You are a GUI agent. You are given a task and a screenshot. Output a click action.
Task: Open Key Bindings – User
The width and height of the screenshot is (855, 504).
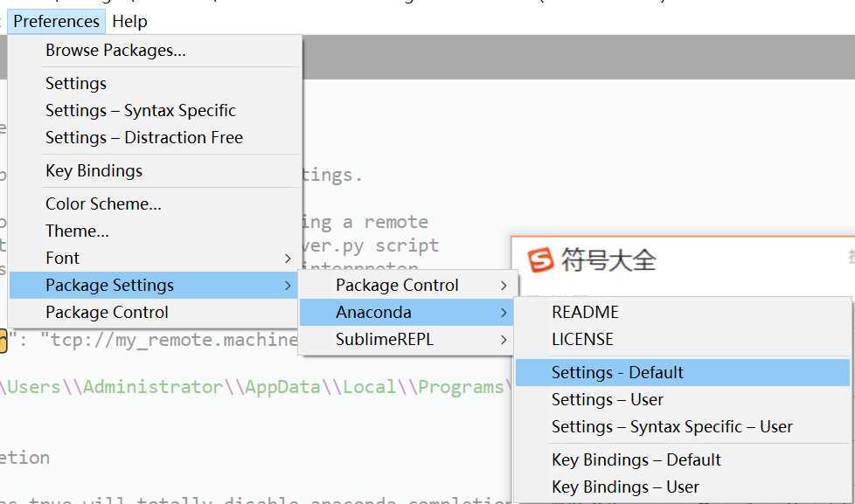click(683, 487)
